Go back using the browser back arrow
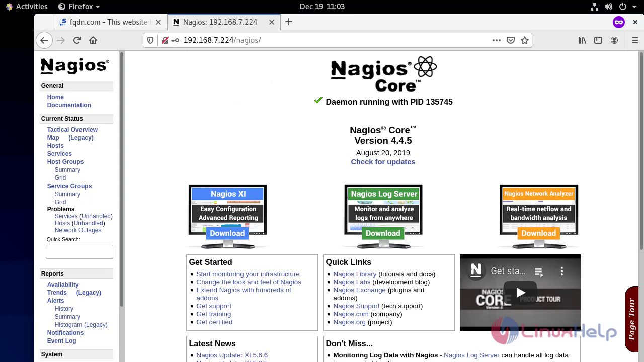 coord(44,40)
